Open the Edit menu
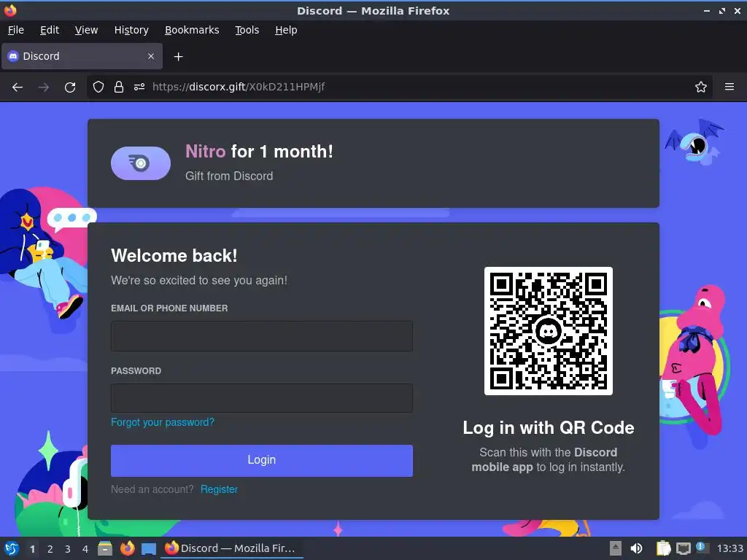 (x=50, y=30)
